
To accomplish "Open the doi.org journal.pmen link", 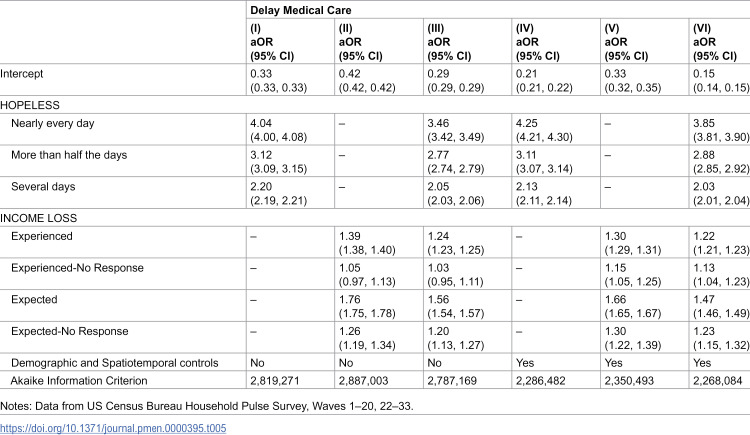I will coord(113,428).
